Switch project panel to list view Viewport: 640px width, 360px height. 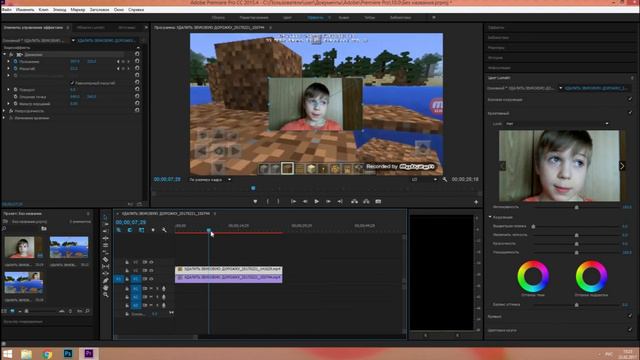point(5,311)
